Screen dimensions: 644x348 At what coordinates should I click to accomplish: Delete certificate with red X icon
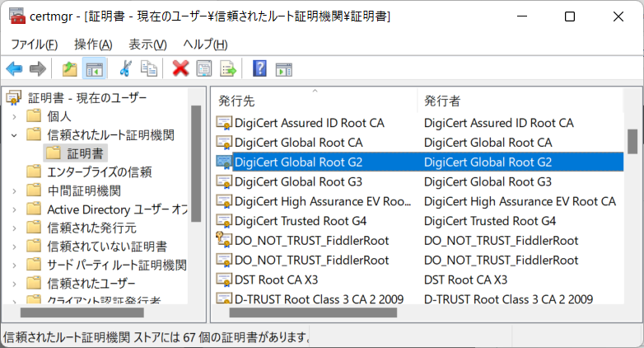point(180,68)
